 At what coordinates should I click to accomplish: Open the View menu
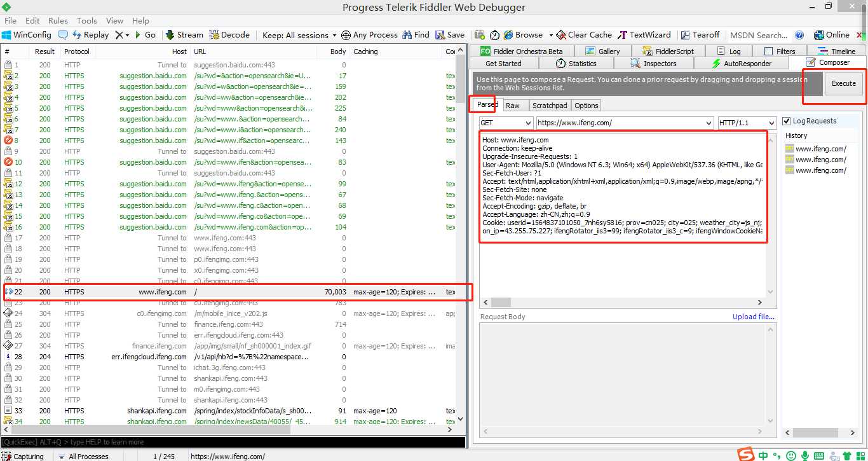pyautogui.click(x=114, y=20)
